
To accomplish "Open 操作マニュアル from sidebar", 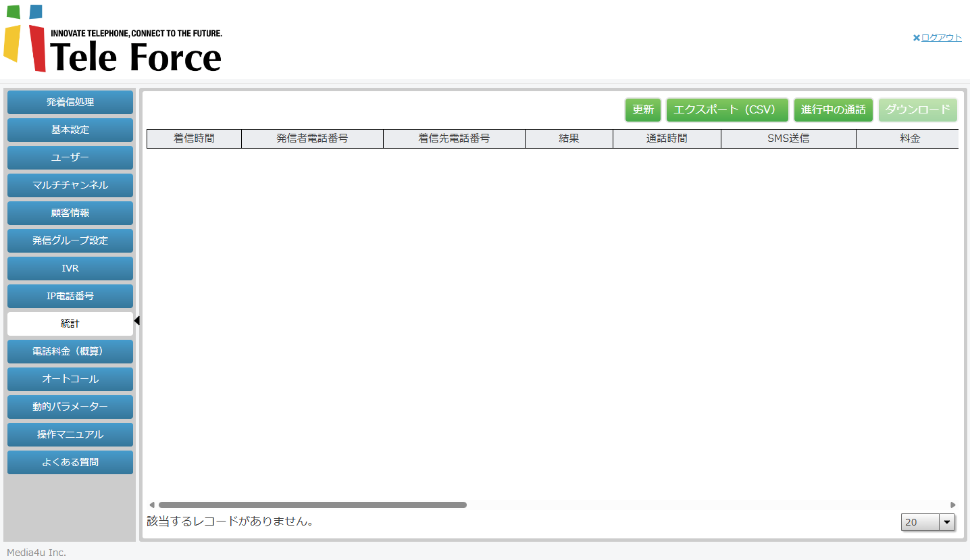I will pos(70,434).
